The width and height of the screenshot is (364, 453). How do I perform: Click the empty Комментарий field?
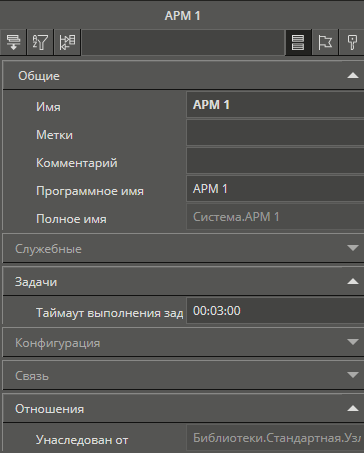pos(275,161)
